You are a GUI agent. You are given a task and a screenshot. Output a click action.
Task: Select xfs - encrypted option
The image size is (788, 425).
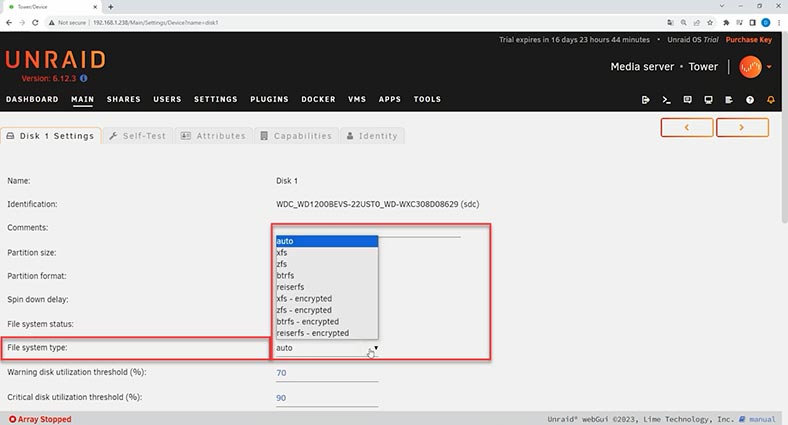327,299
